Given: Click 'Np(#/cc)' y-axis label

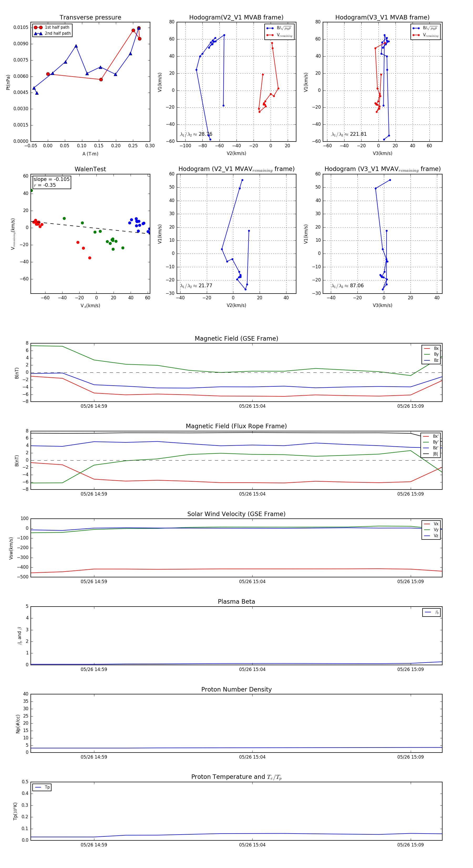Looking at the screenshot, I should 18,724.
